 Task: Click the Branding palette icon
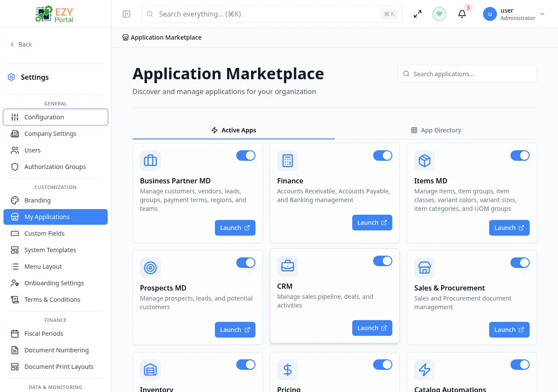(x=15, y=200)
